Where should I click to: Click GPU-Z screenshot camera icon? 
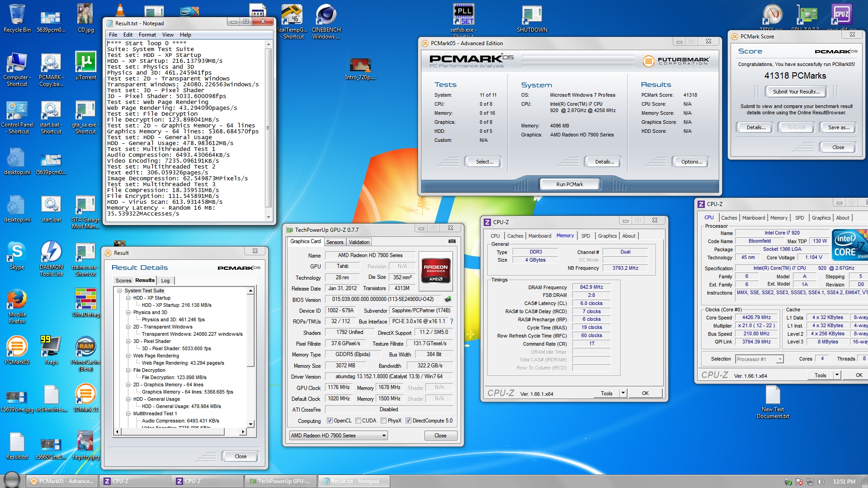[x=452, y=241]
